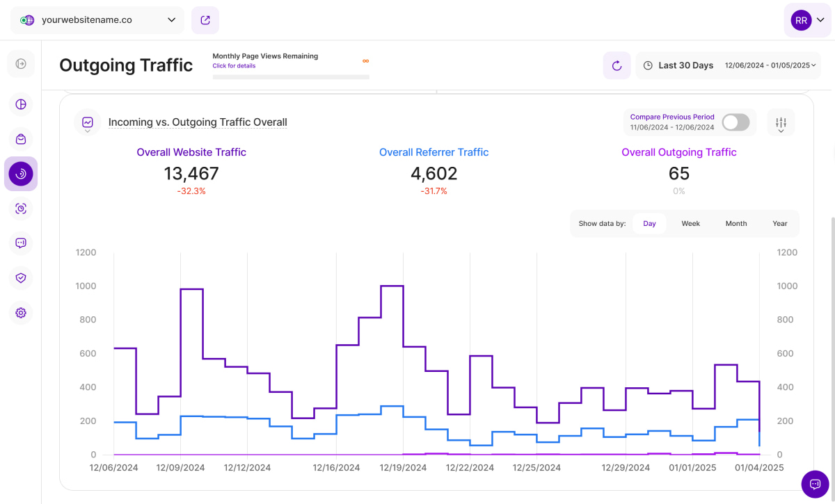Image resolution: width=835 pixels, height=504 pixels.
Task: Open the live chat support bubble
Action: (x=815, y=484)
